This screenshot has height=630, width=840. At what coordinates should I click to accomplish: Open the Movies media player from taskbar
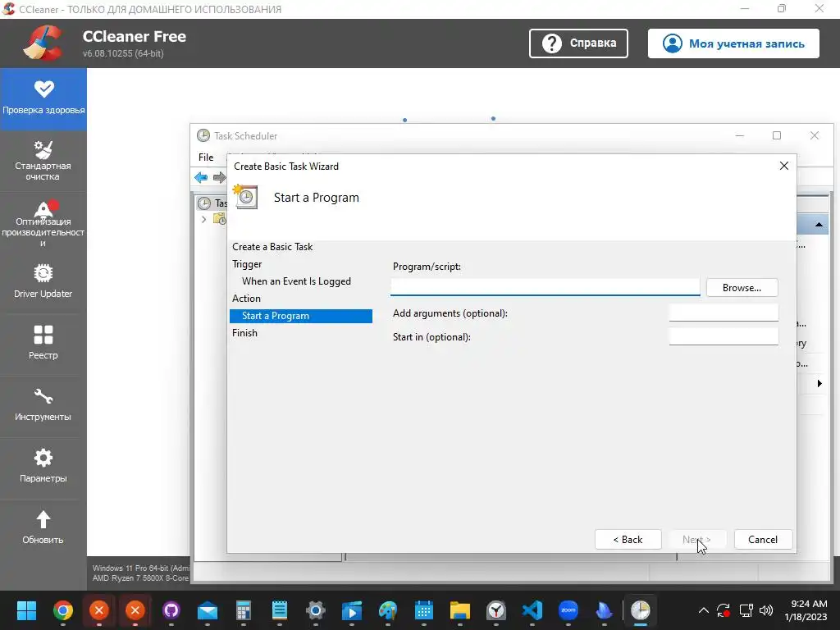[351, 610]
